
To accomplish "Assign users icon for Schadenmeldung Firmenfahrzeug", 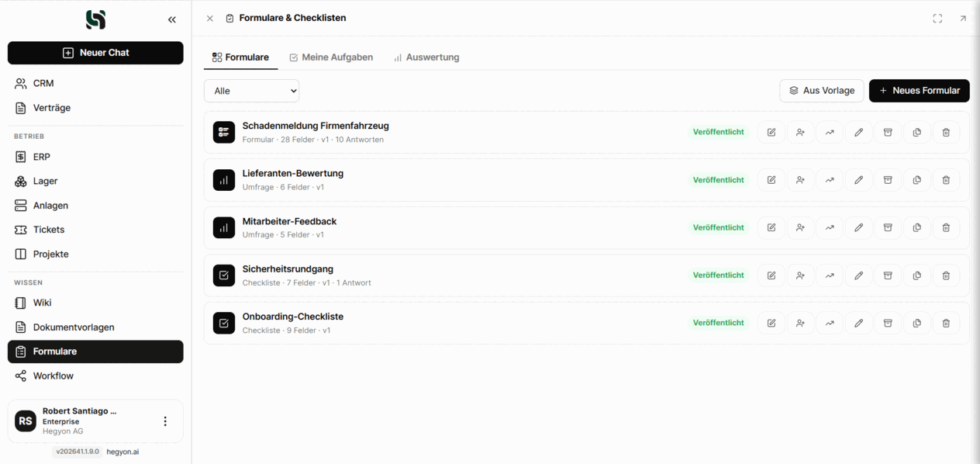I will tap(800, 133).
